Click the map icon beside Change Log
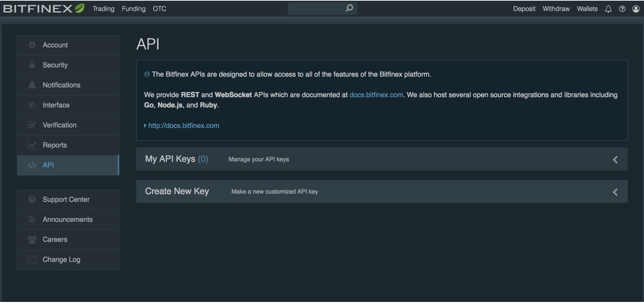 pyautogui.click(x=32, y=259)
